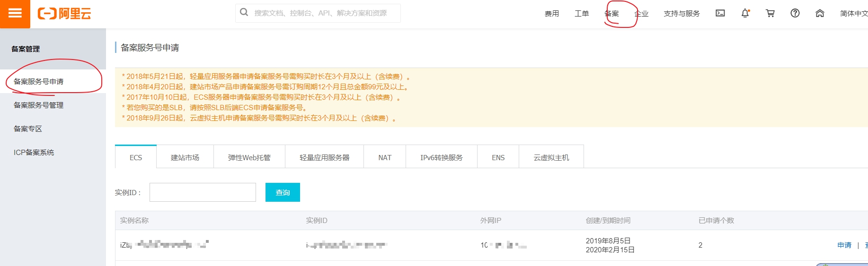The height and width of the screenshot is (266, 868).
Task: Go to home via house icon
Action: [x=820, y=13]
